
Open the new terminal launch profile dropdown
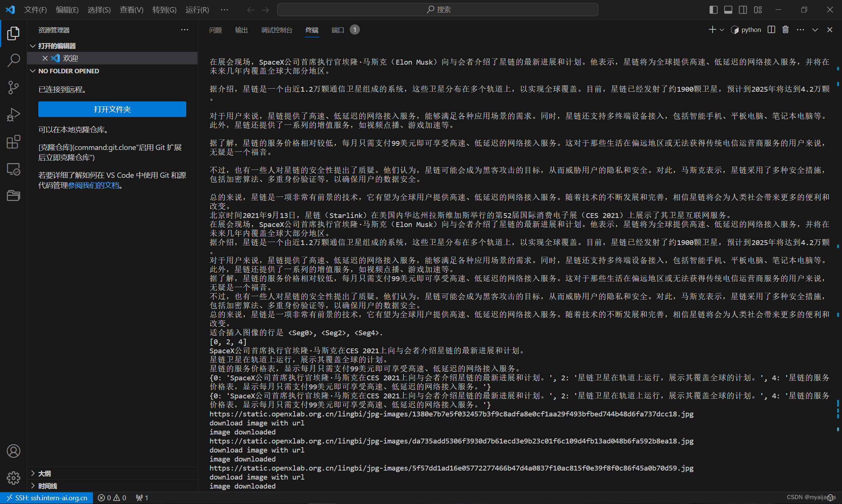pyautogui.click(x=722, y=30)
